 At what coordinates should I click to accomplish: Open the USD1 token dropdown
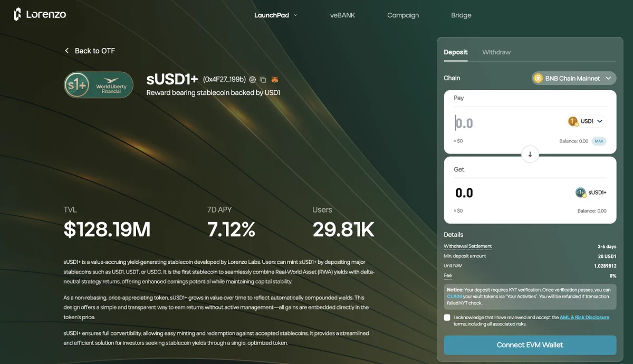click(587, 121)
